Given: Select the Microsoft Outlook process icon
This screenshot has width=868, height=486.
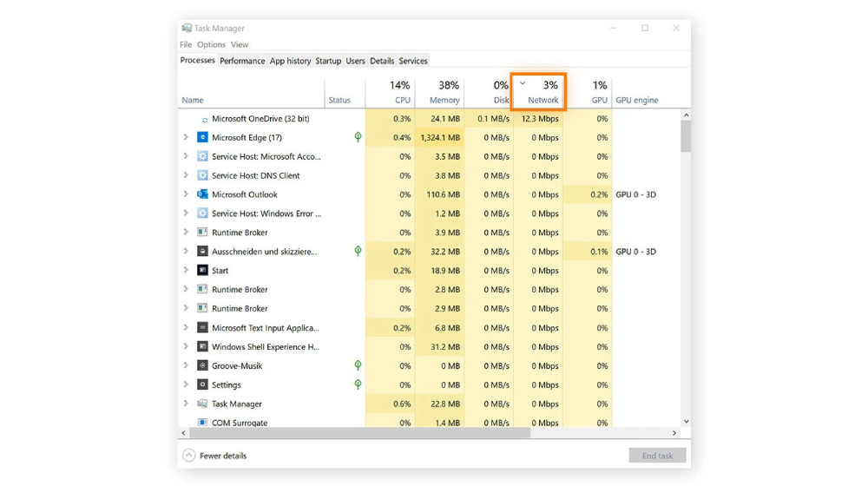Looking at the screenshot, I should (202, 194).
